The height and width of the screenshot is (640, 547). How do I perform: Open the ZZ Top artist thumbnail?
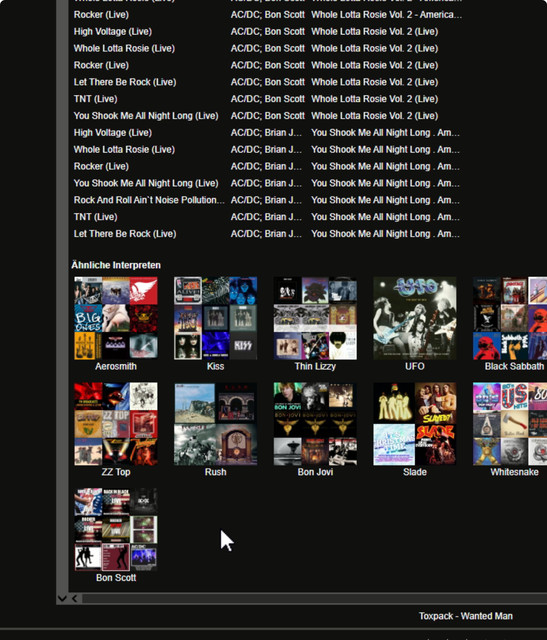(116, 424)
